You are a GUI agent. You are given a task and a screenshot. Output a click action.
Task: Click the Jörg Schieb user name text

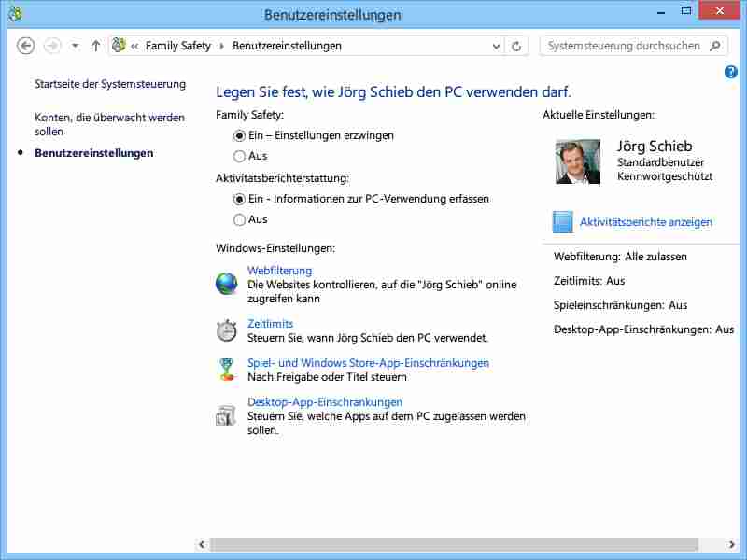pyautogui.click(x=655, y=147)
